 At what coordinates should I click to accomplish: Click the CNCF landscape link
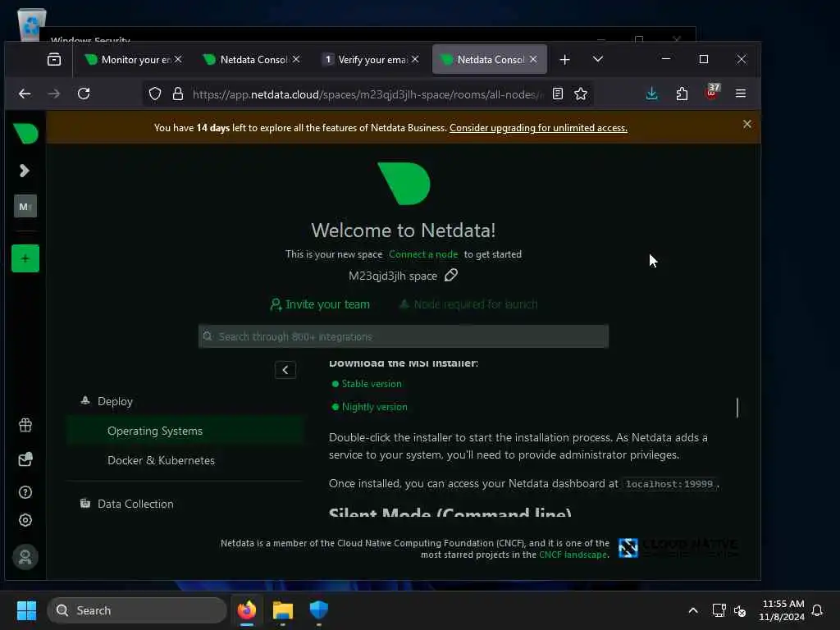[573, 555]
